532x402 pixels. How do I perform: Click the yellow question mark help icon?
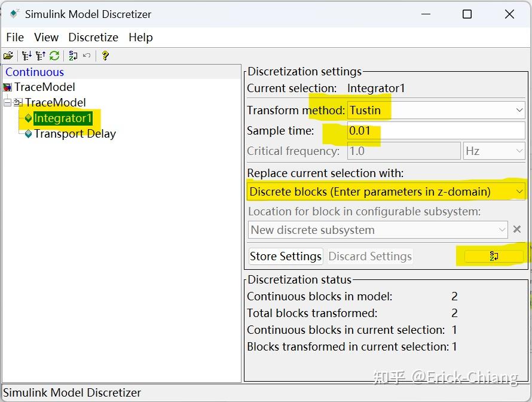tap(105, 56)
